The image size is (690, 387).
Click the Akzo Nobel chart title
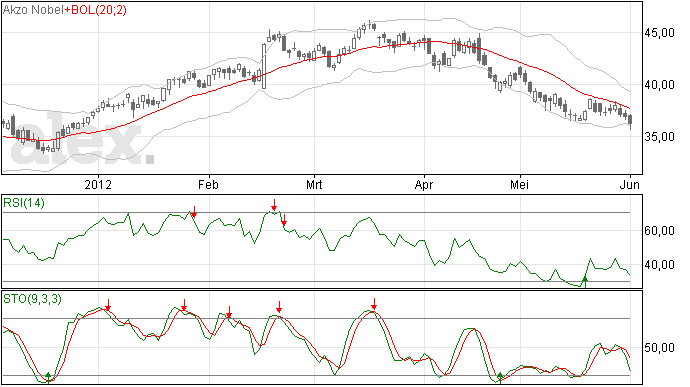tap(33, 9)
